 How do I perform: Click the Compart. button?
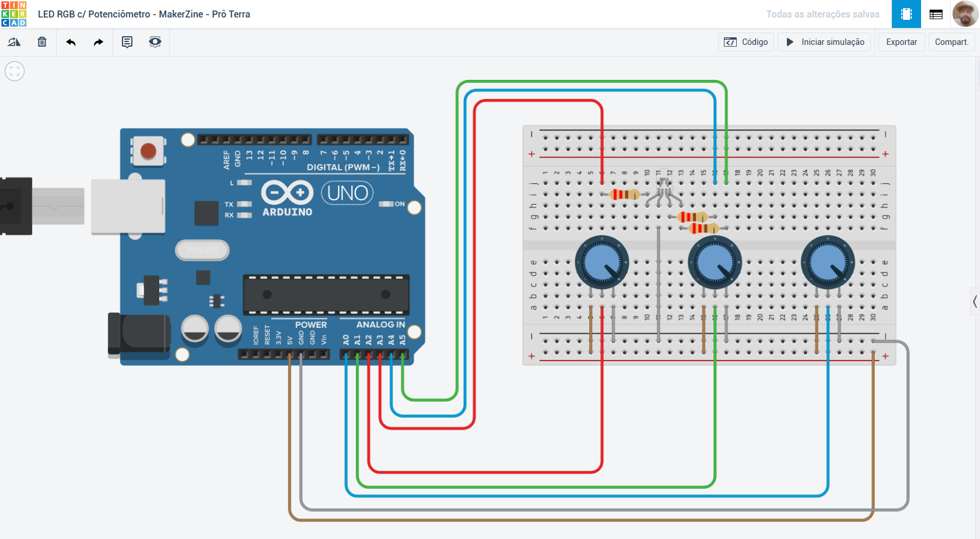[x=951, y=42]
